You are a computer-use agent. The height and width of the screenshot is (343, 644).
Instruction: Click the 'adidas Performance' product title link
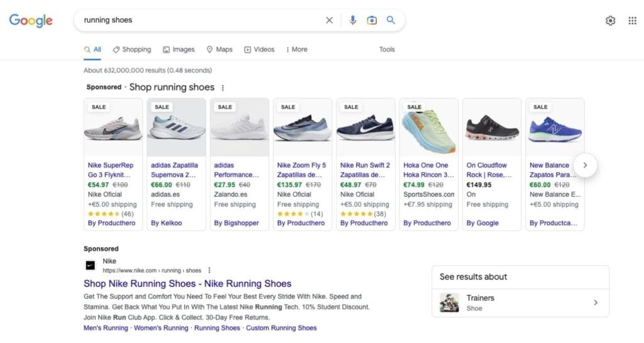(x=236, y=170)
